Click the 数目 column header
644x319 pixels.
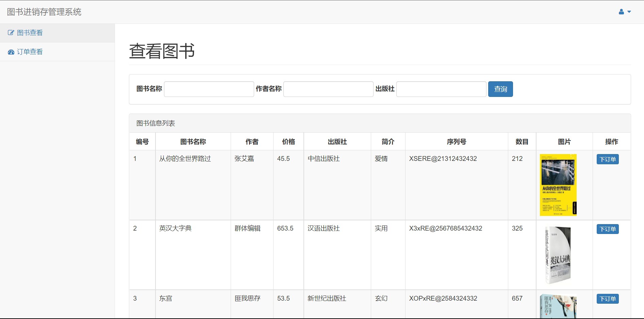522,141
